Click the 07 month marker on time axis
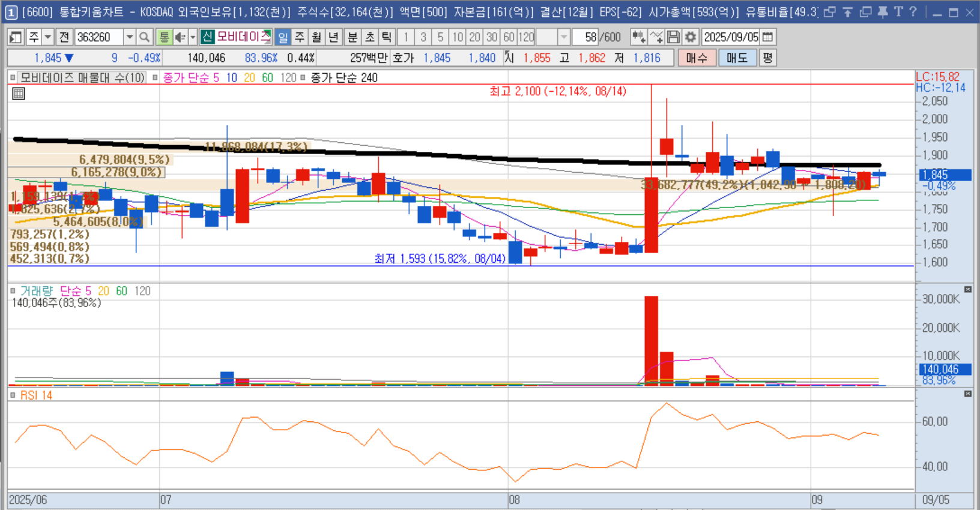 [166, 500]
